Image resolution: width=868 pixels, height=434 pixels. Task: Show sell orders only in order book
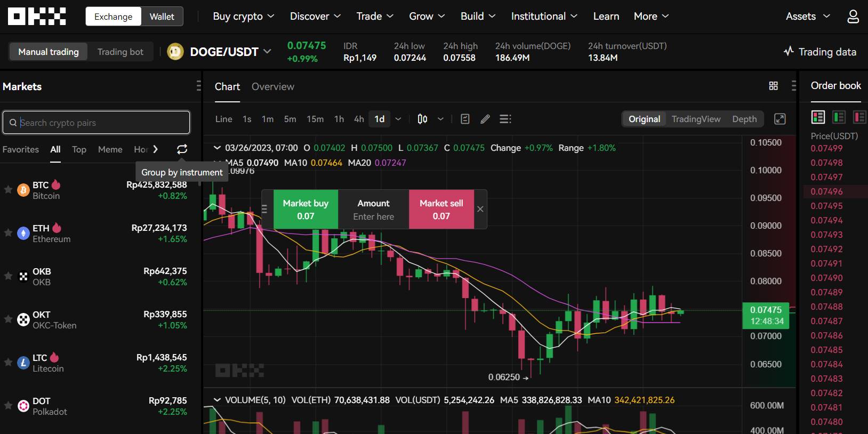point(859,117)
